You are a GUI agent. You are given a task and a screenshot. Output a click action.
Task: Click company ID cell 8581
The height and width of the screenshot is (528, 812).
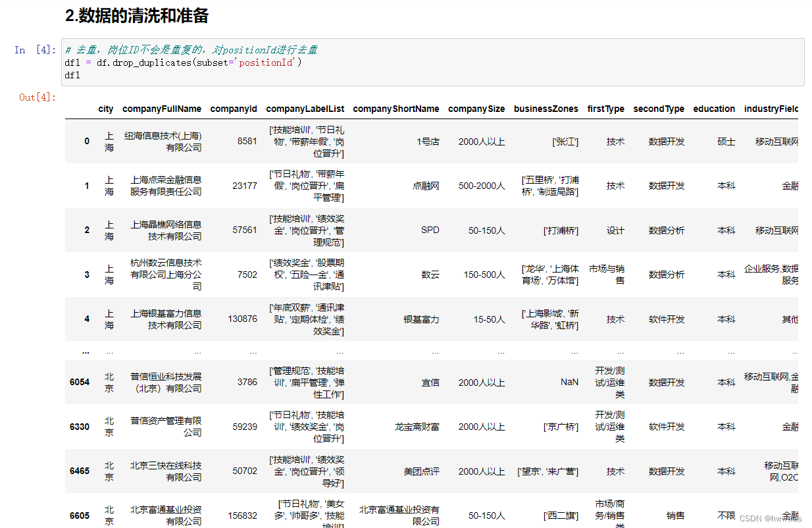[x=247, y=141]
